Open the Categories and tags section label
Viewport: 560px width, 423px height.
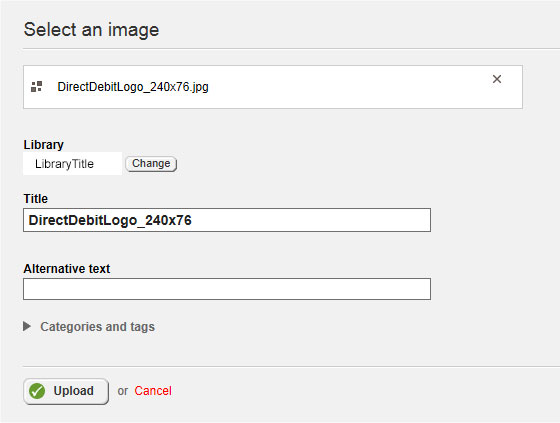(97, 327)
